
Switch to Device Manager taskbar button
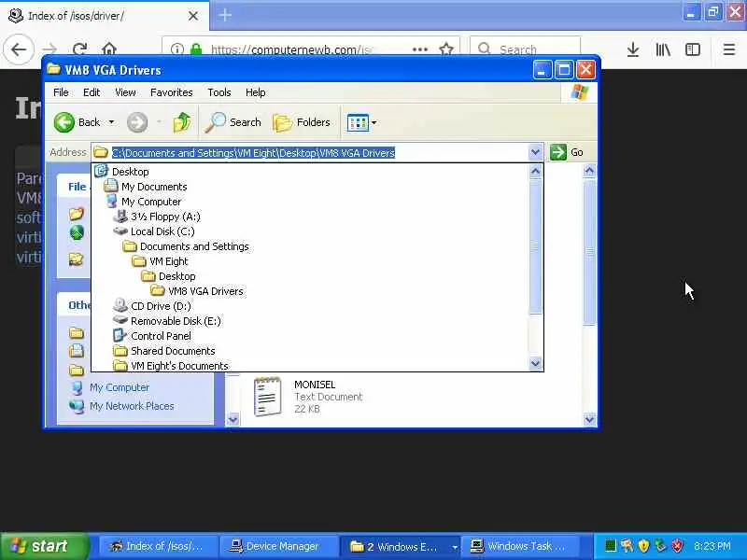[277, 546]
